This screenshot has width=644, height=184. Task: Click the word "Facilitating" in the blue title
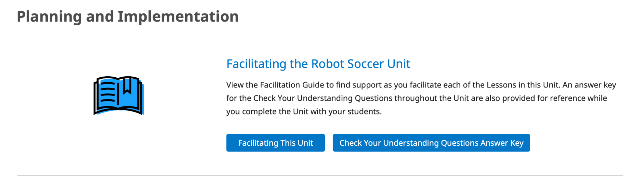(256, 64)
